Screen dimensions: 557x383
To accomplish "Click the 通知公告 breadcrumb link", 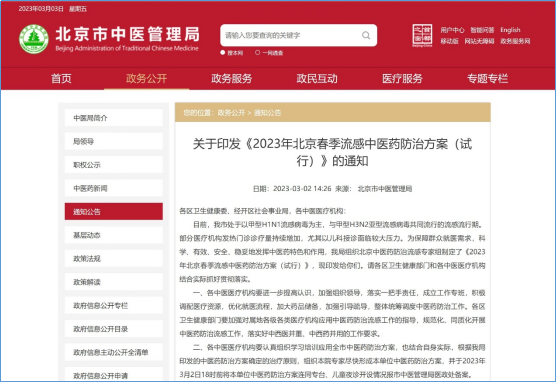I will (x=267, y=113).
